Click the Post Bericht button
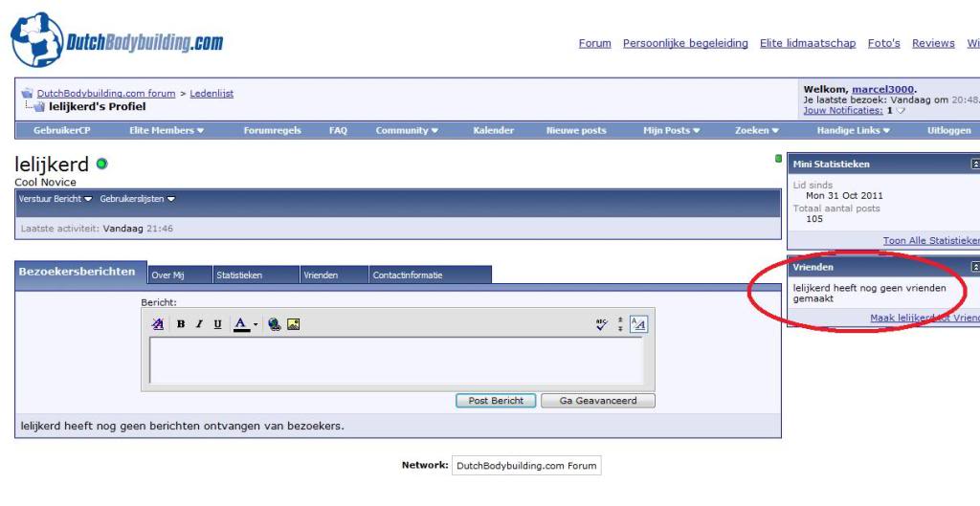 point(496,401)
